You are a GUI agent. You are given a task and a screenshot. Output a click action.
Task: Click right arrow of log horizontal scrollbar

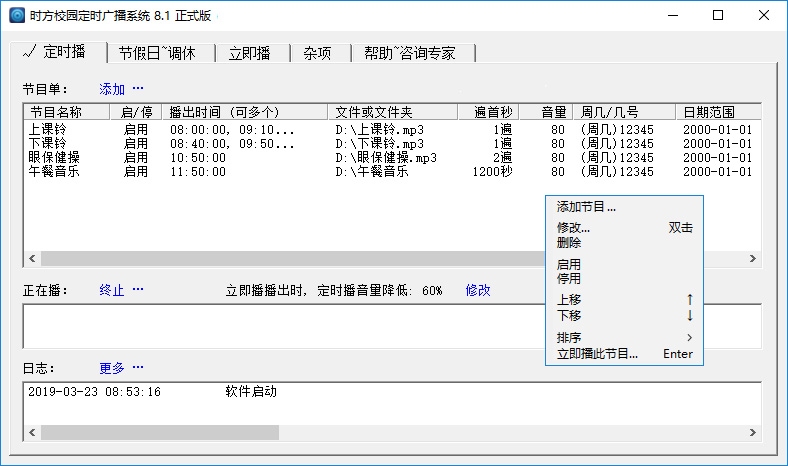[755, 433]
